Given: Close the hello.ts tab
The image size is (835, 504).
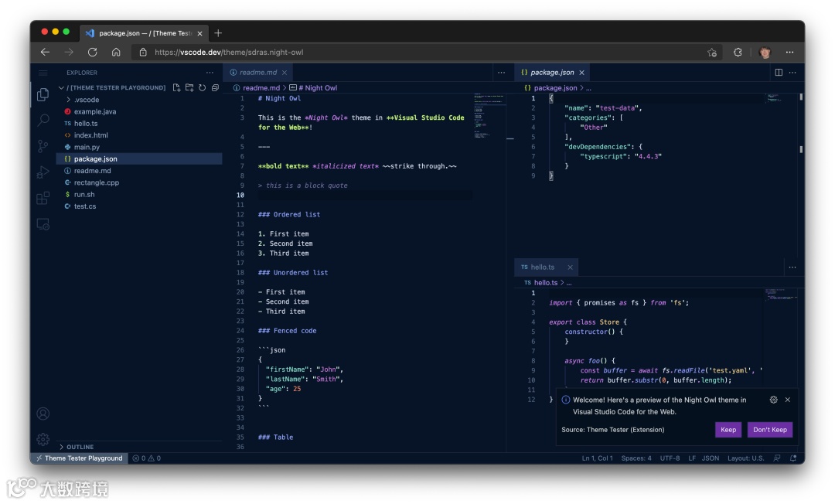Looking at the screenshot, I should point(570,267).
